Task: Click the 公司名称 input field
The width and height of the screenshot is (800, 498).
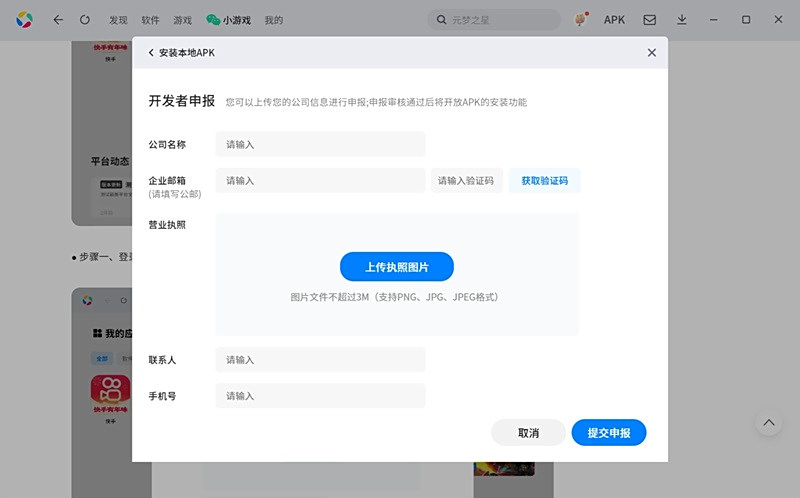Action: (x=320, y=144)
